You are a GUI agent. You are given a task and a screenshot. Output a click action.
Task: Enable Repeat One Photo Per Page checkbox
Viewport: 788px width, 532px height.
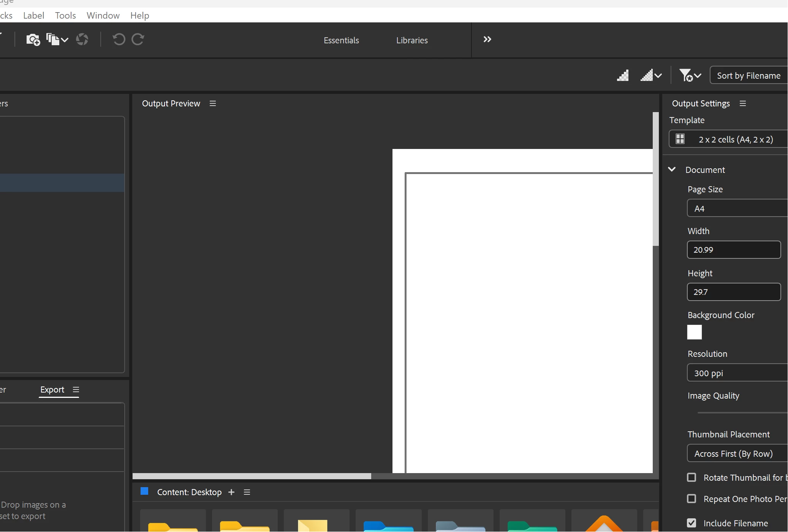tap(691, 499)
